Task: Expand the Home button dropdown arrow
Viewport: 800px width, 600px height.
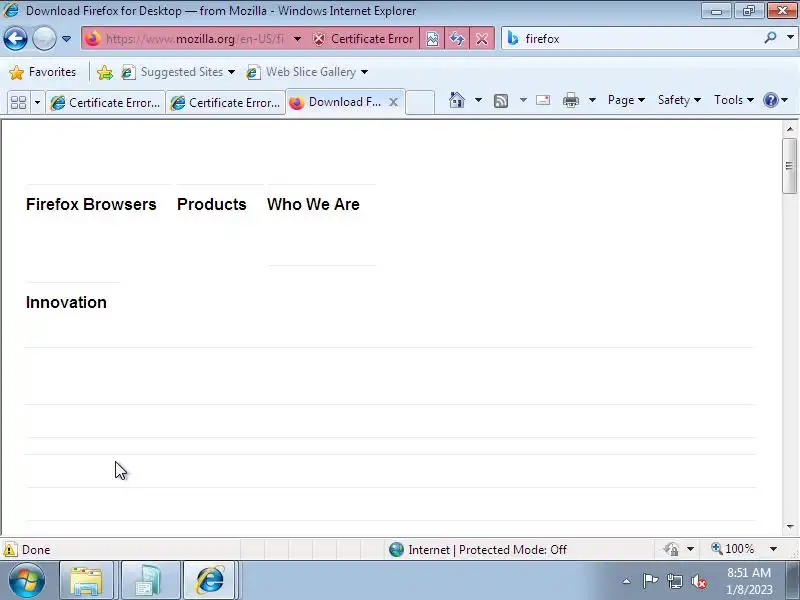Action: (478, 100)
